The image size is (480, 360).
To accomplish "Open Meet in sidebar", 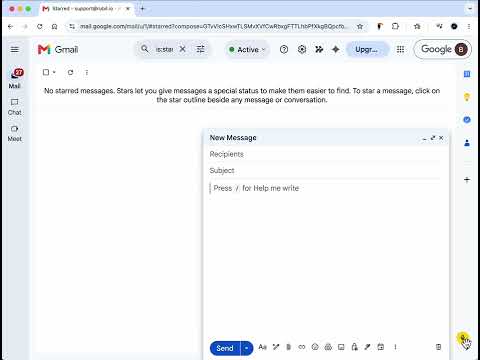I will click(x=15, y=133).
